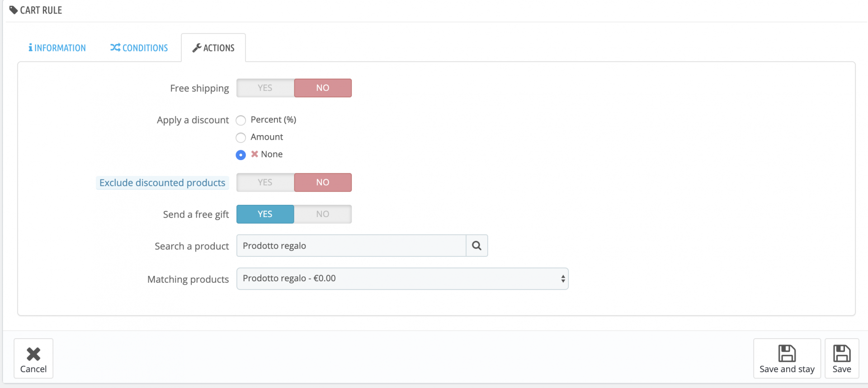Click the Cancel X icon
The image size is (868, 388).
coord(33,354)
